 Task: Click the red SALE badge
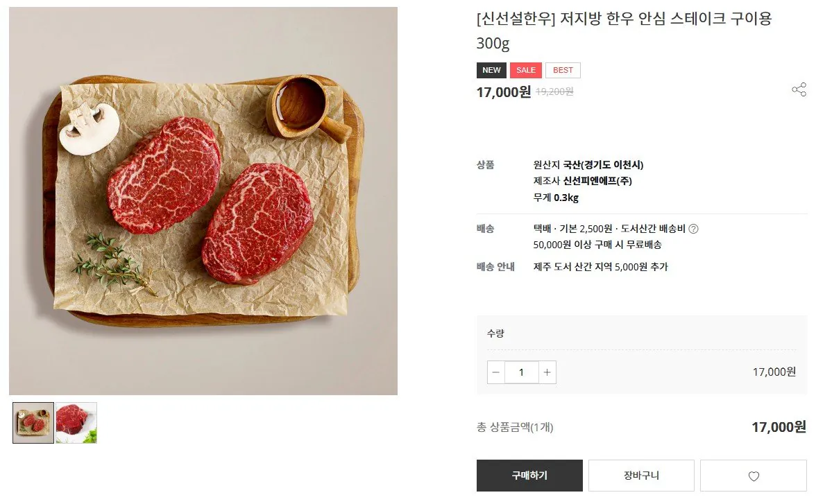(525, 70)
